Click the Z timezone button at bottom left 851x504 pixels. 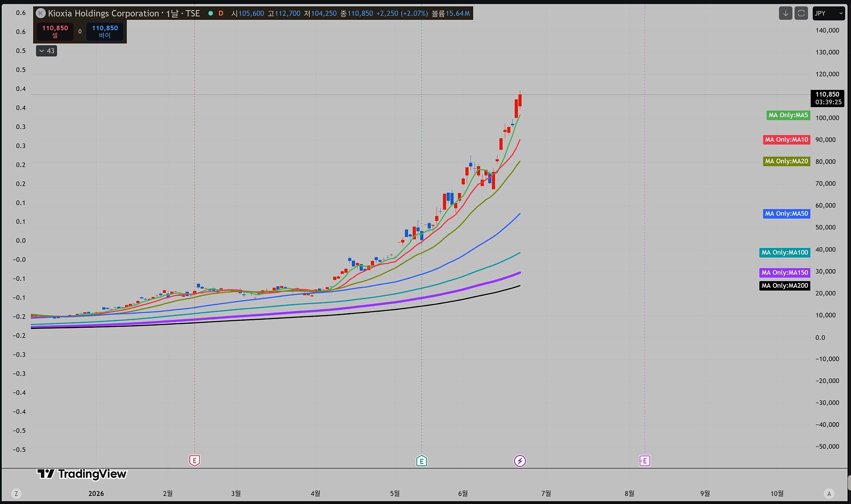pyautogui.click(x=16, y=493)
